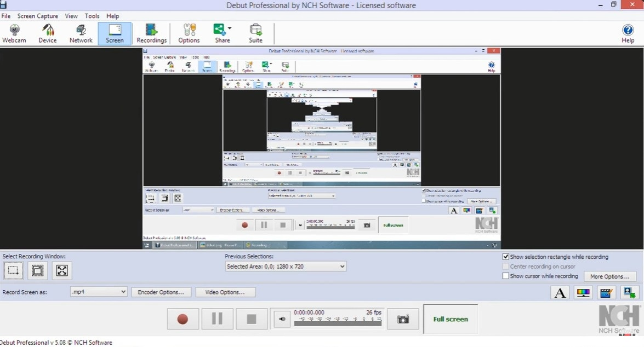Click the screen preview area
644x347 pixels.
tap(322, 148)
